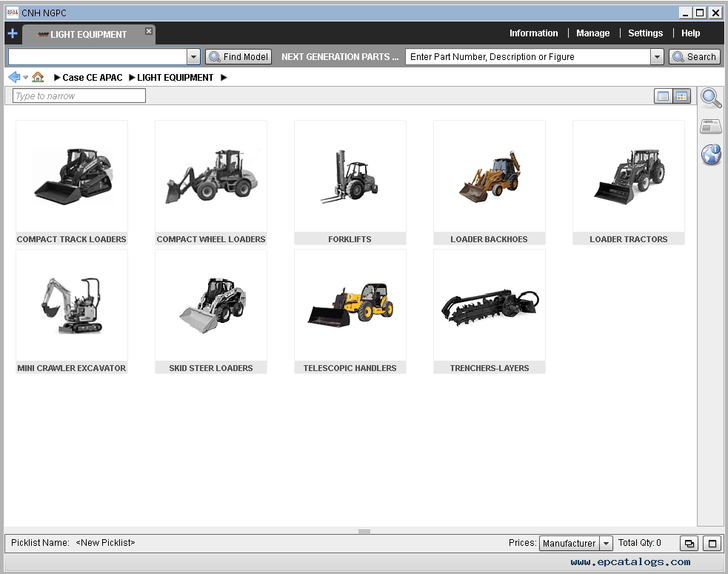Go back with the blue arrow icon
The image size is (728, 574).
coord(14,77)
